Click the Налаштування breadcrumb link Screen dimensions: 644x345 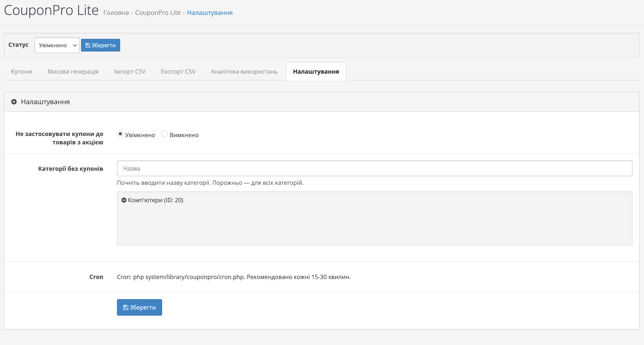coord(210,13)
